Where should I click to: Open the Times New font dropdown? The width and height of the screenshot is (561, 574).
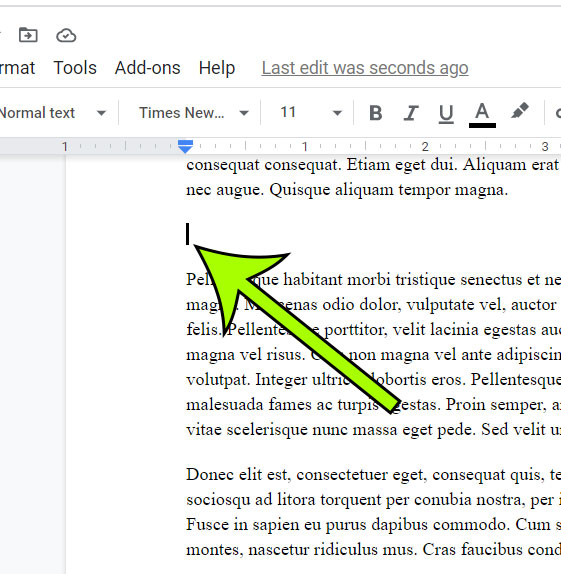[x=194, y=113]
